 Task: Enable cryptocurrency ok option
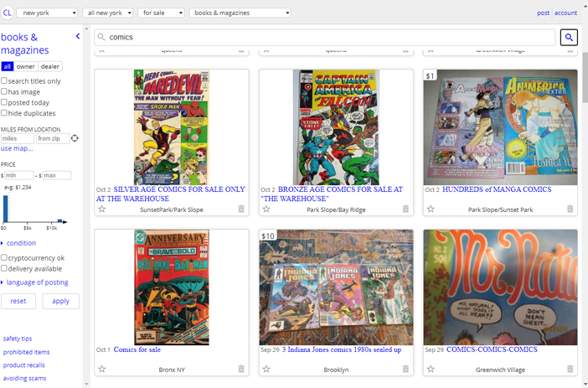click(x=3, y=257)
